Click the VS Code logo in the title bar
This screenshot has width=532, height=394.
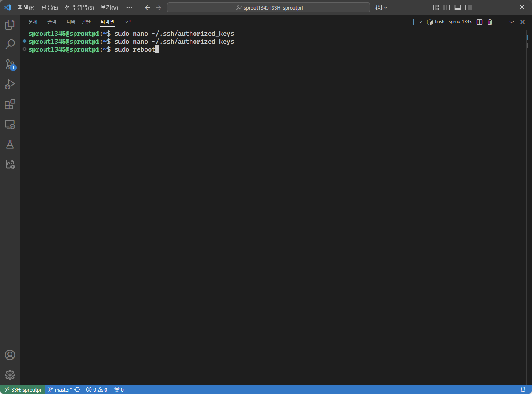point(7,7)
